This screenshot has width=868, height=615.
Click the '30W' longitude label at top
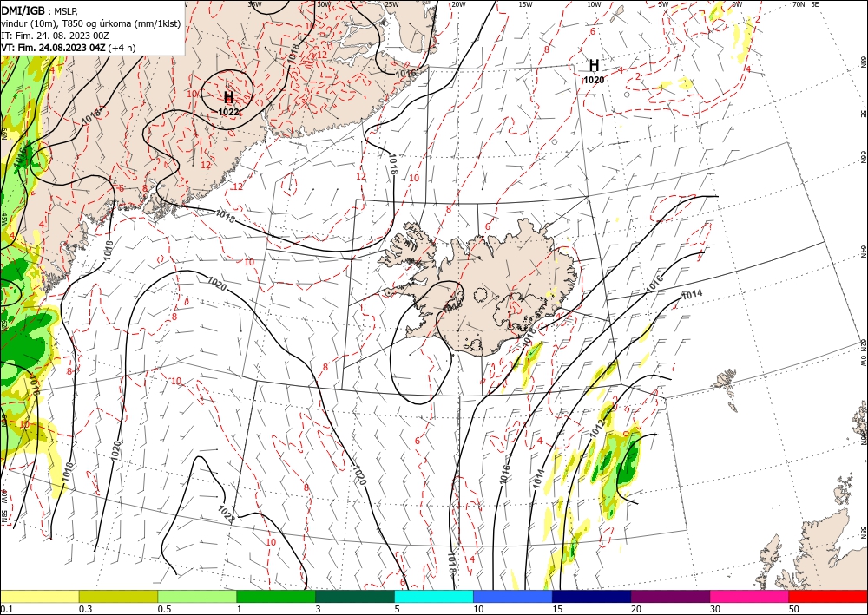click(x=324, y=4)
